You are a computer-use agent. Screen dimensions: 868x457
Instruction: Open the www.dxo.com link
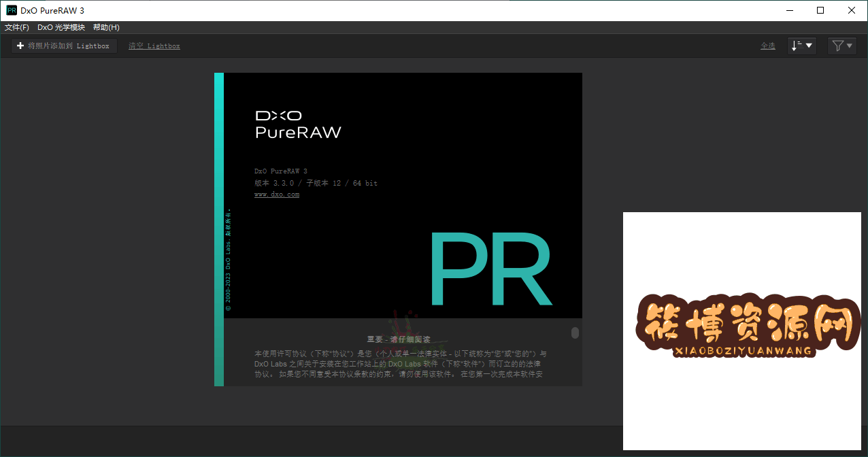click(277, 194)
